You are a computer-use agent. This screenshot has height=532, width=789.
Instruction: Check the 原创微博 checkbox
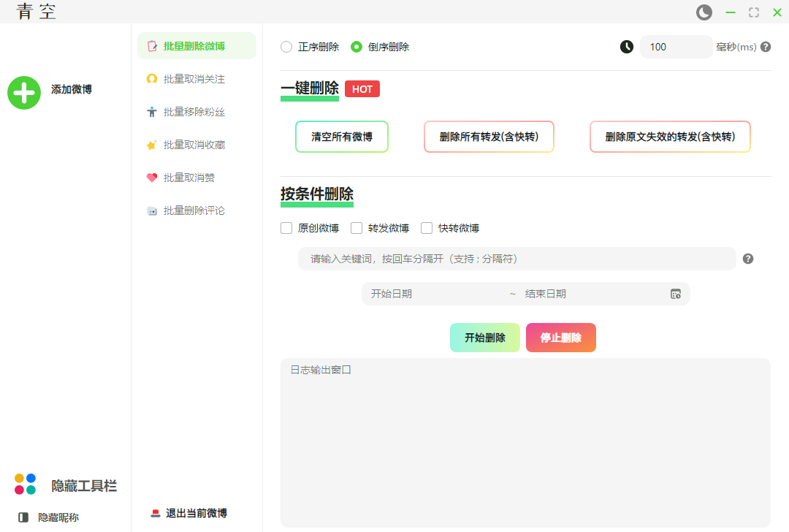(x=286, y=228)
